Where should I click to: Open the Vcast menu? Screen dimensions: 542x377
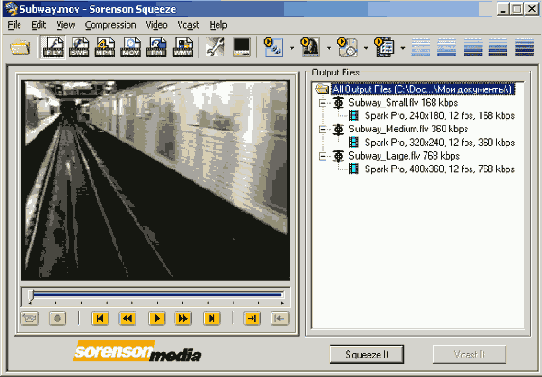[188, 25]
